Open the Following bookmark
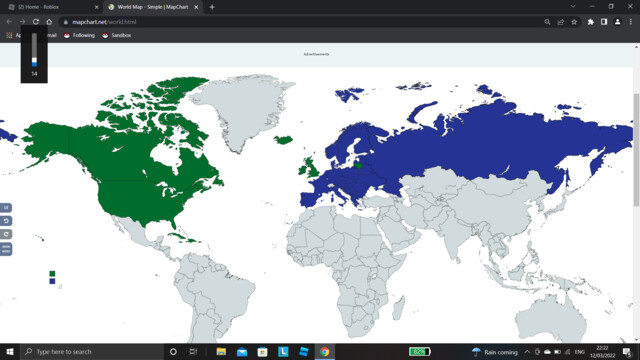The height and width of the screenshot is (360, 640). coord(79,36)
